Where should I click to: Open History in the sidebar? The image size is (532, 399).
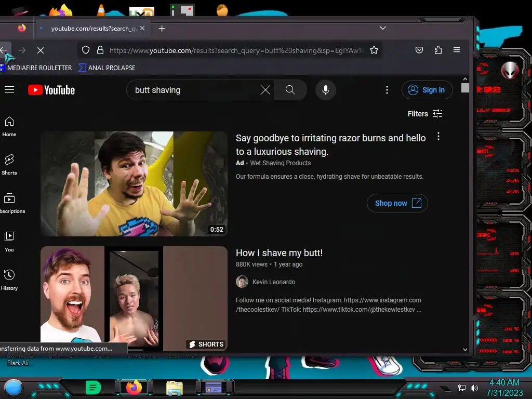9,280
